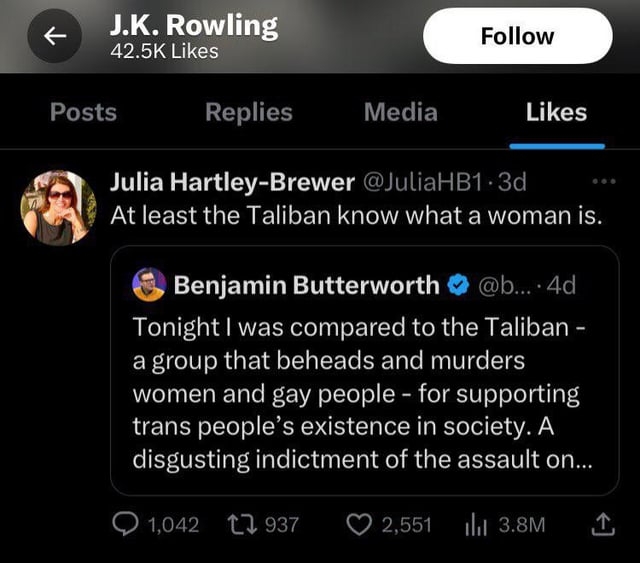Screen dimensions: 640x563
Task: Click the J.K. Rowling header title
Action: 194,25
